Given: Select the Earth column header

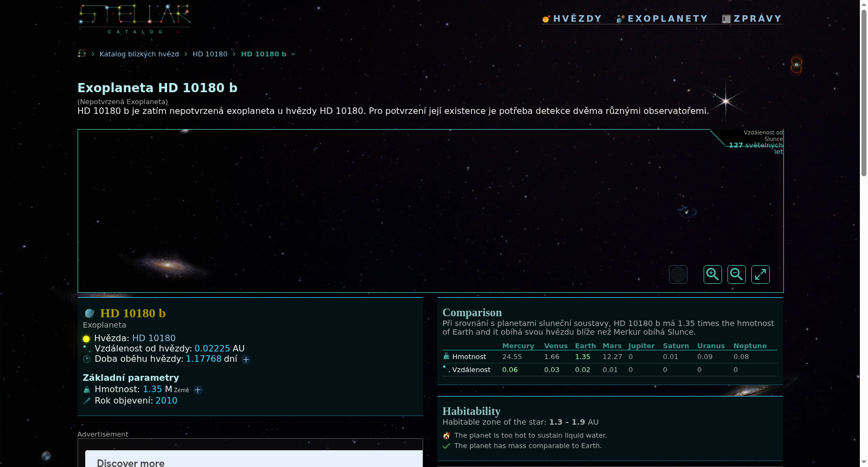Looking at the screenshot, I should click(585, 346).
